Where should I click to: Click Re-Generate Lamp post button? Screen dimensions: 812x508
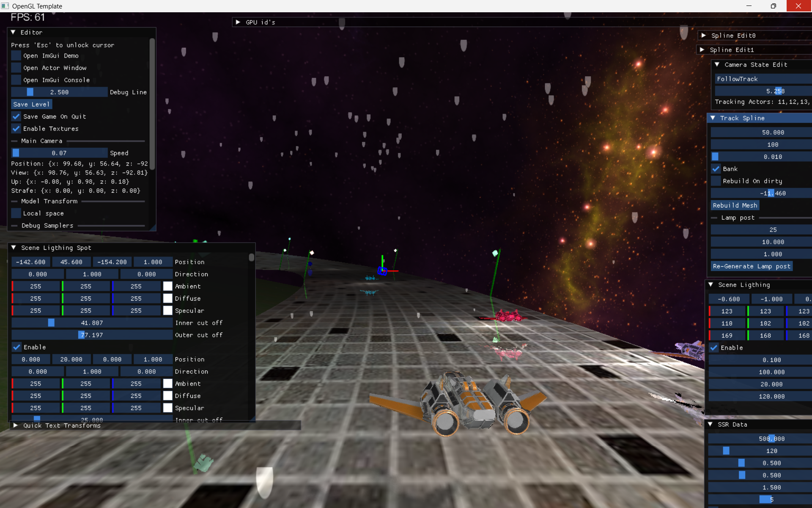tap(752, 266)
